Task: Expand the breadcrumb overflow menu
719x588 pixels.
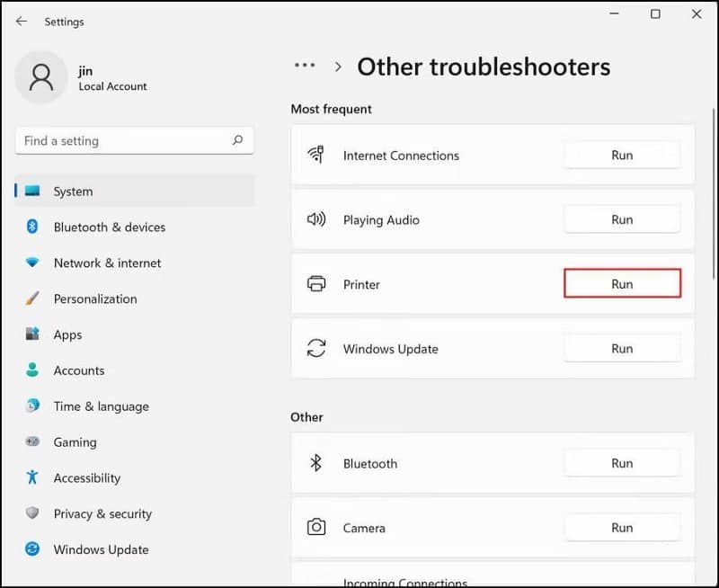Action: [304, 65]
